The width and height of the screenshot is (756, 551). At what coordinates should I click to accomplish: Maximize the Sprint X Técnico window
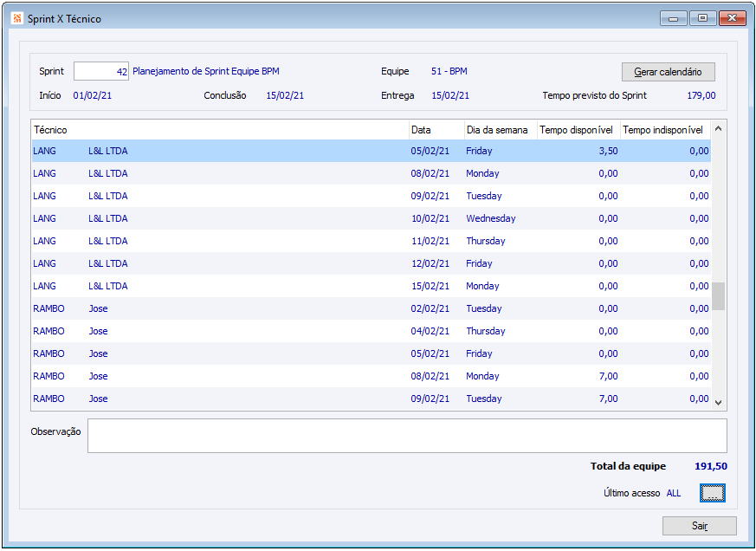click(x=702, y=18)
